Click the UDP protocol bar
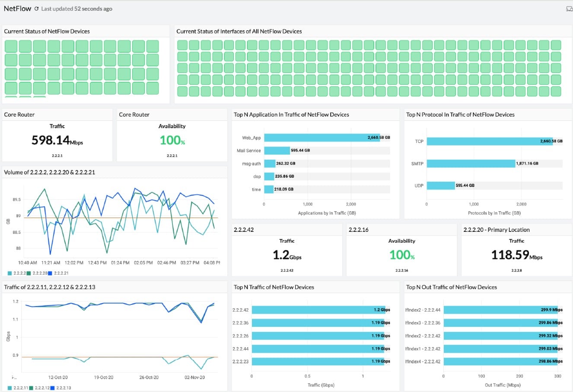Viewport: 573px width, 392px height. point(441,185)
